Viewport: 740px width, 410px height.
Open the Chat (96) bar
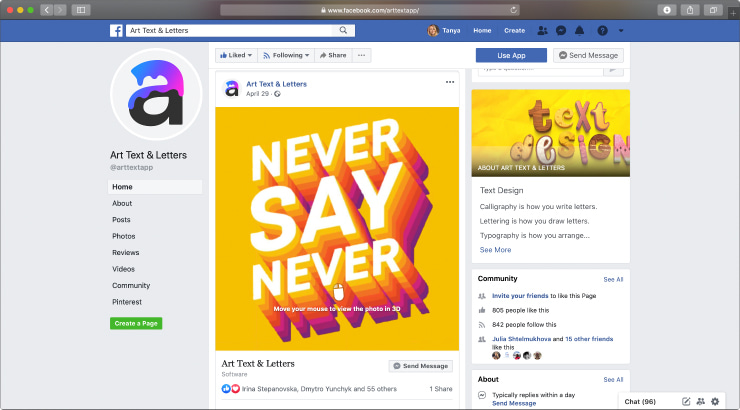coord(640,402)
